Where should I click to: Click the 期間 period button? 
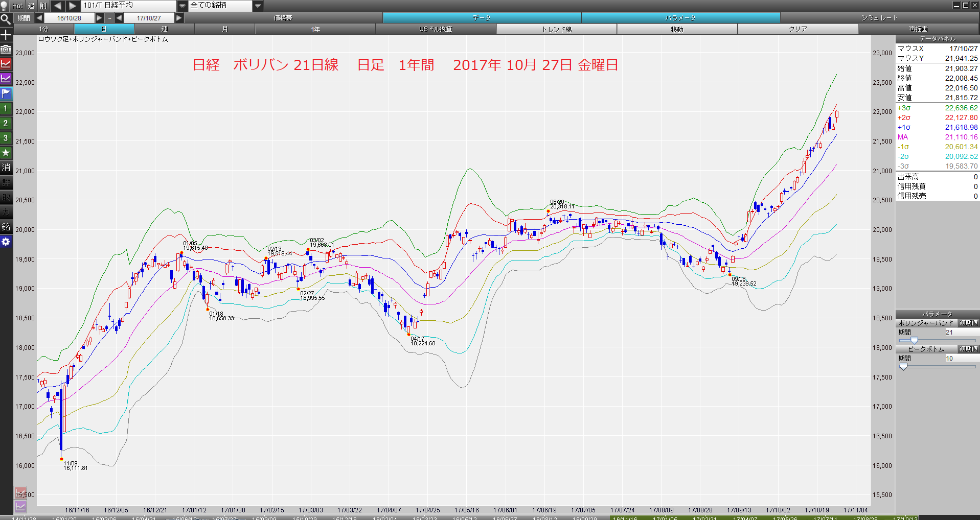click(24, 18)
